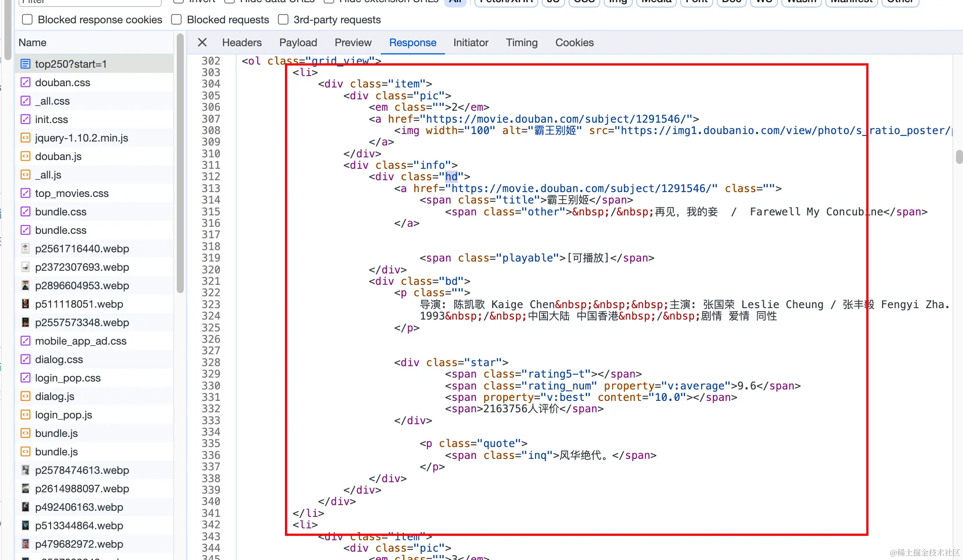Click the ol class grid_view line
This screenshot has width=963, height=560.
tap(311, 61)
